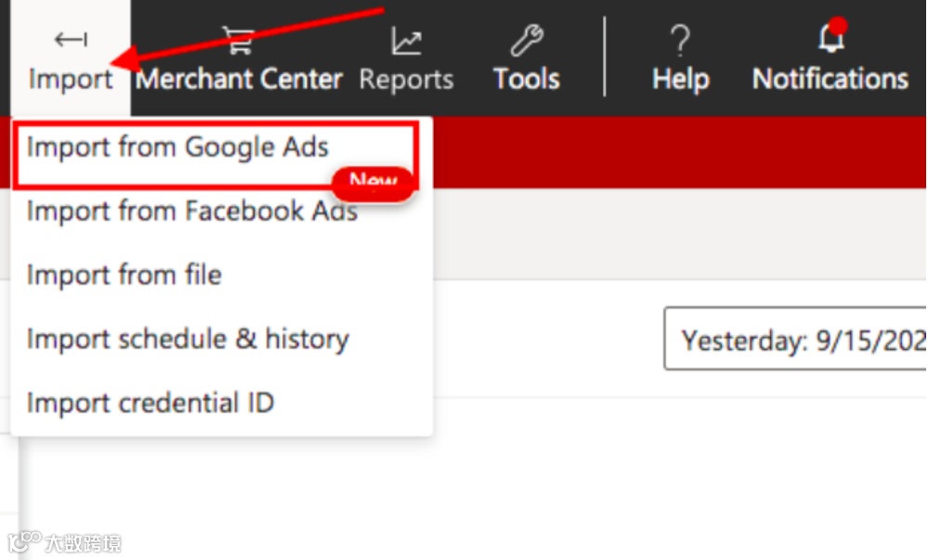The height and width of the screenshot is (560, 928).
Task: Select Import from file
Action: coord(124,275)
